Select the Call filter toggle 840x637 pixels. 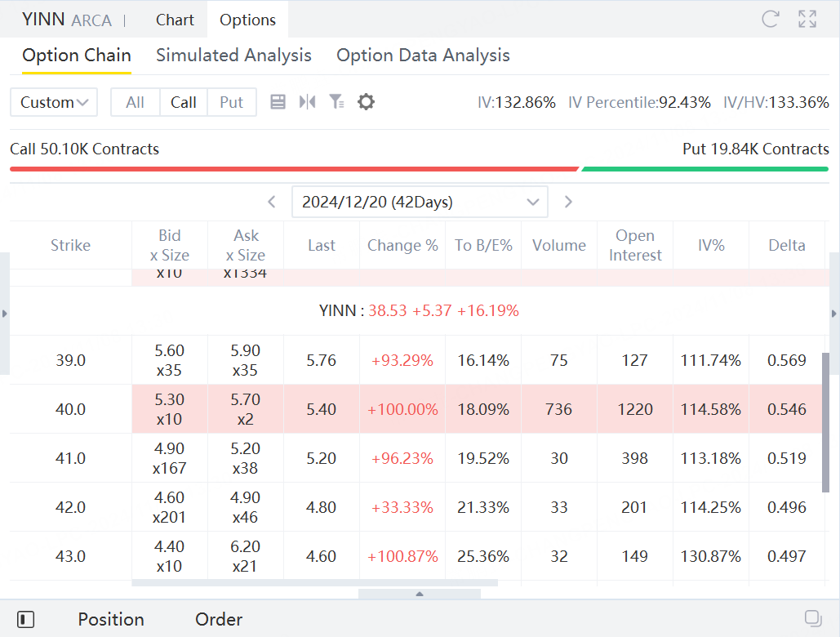[184, 102]
